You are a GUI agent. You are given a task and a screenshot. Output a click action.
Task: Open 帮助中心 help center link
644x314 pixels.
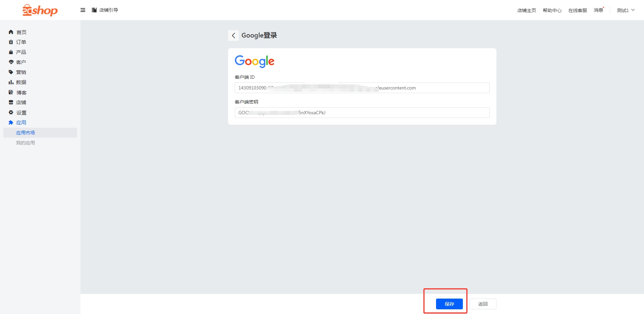click(x=552, y=10)
